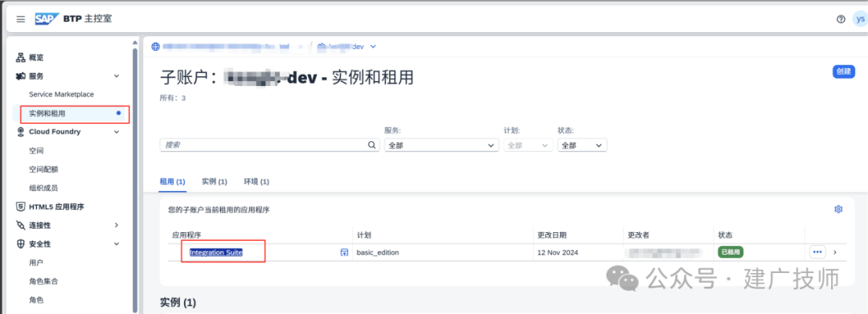Open the subaccount dev breadcrumb dropdown

pos(373,47)
